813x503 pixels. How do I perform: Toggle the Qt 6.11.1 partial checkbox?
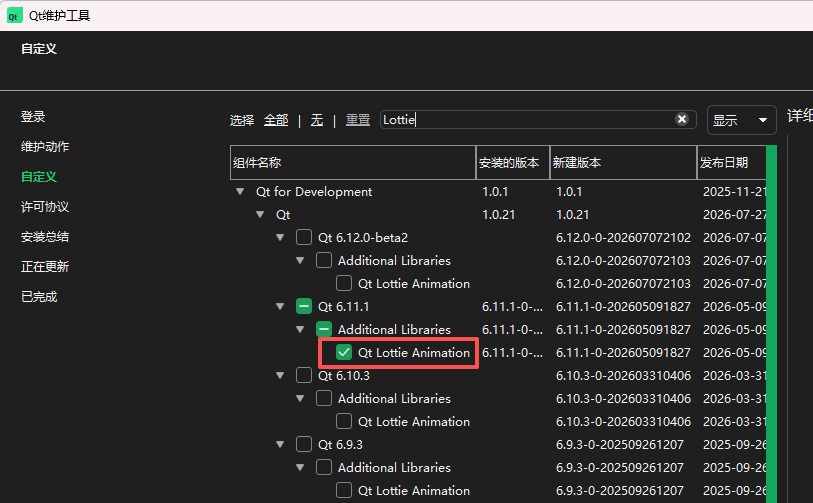[x=304, y=306]
